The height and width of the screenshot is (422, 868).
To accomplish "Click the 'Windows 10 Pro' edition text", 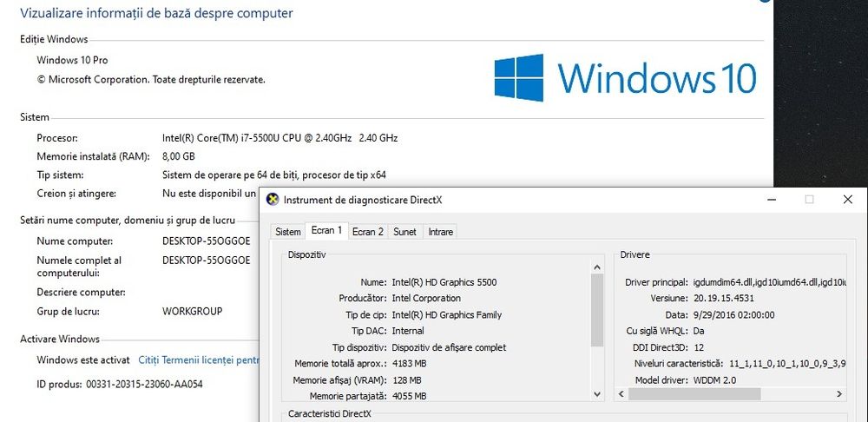I will coord(72,60).
